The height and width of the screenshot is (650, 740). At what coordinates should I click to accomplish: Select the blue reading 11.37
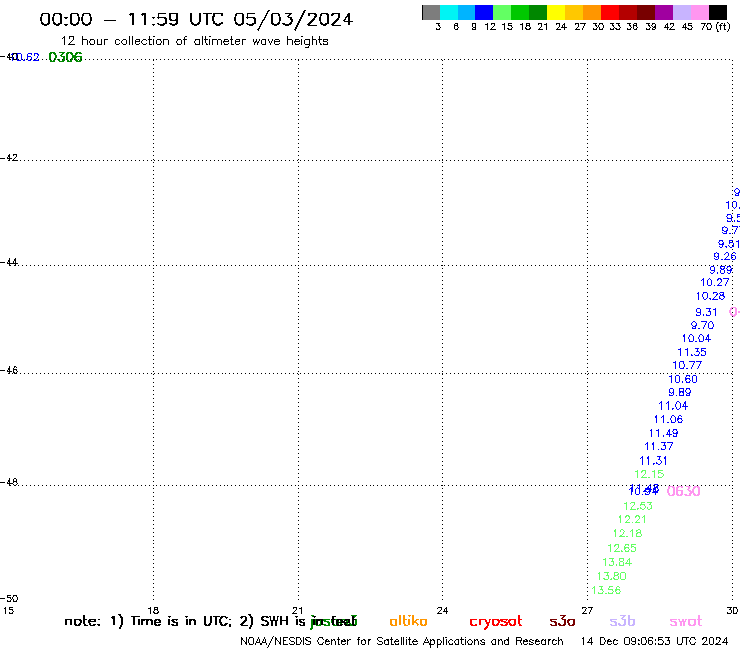[659, 447]
